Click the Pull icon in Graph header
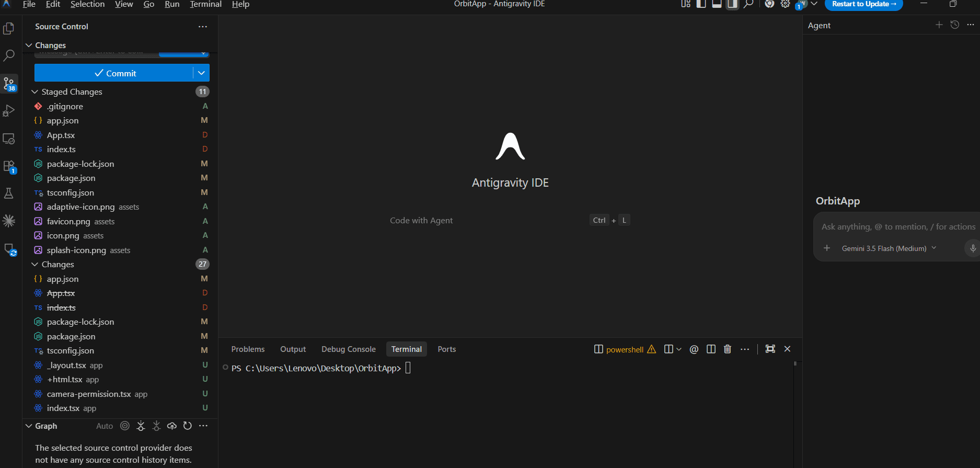Viewport: 980px width, 468px height. tap(156, 426)
